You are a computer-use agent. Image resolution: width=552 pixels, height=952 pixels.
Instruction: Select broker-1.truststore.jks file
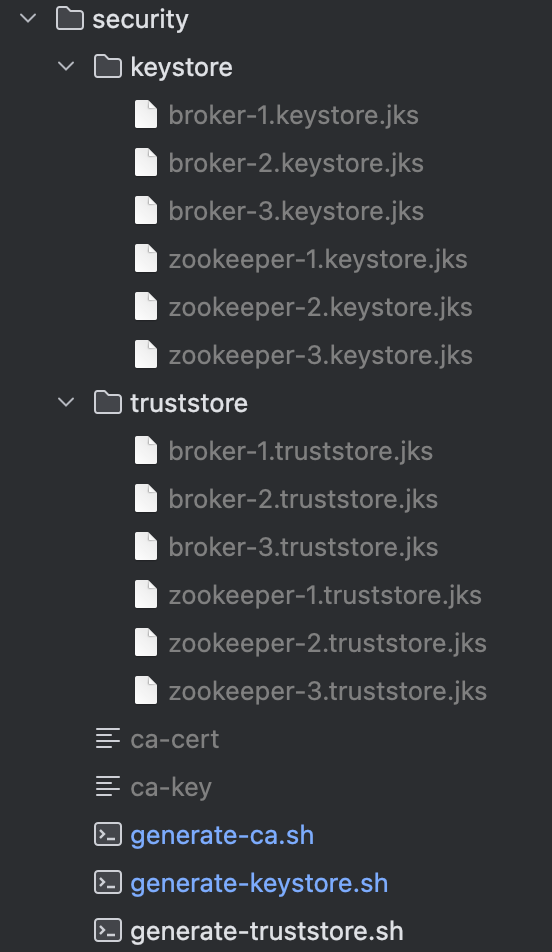coord(301,451)
